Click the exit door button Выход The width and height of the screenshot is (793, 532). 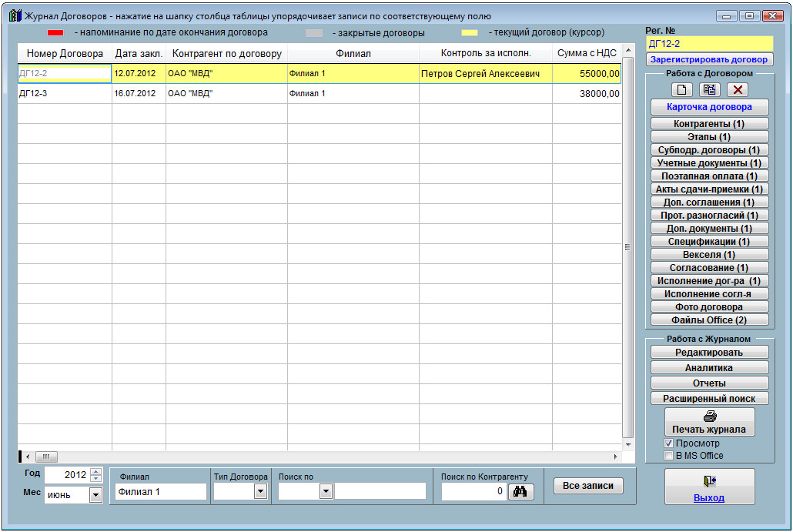pos(709,487)
